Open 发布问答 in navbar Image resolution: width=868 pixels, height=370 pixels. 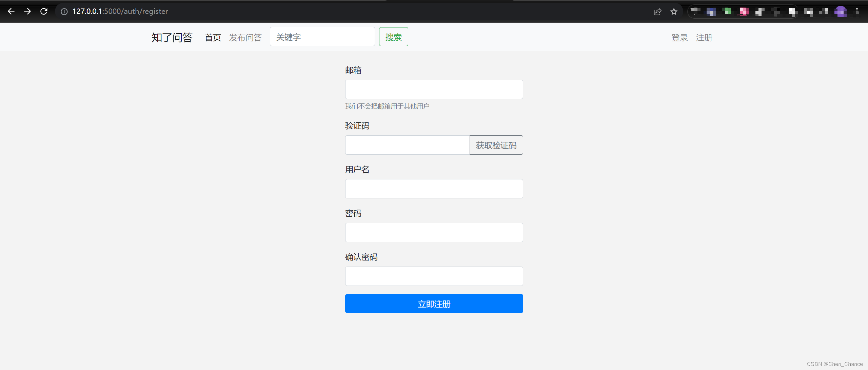click(x=245, y=37)
